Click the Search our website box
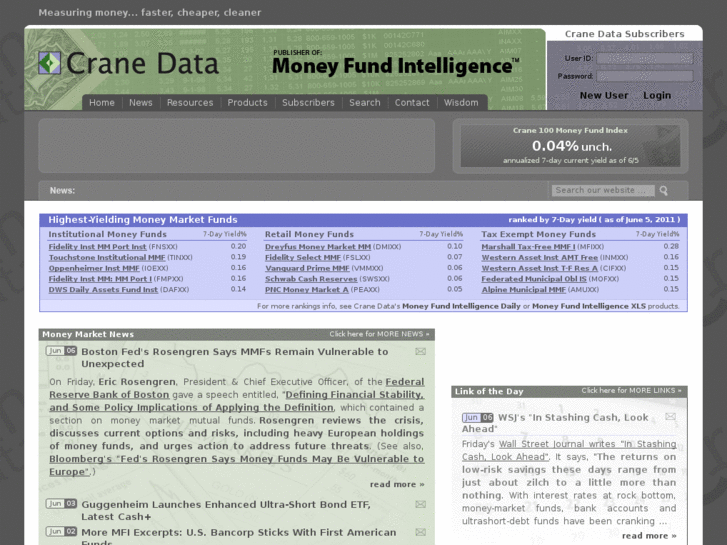The width and height of the screenshot is (727, 545). click(603, 190)
